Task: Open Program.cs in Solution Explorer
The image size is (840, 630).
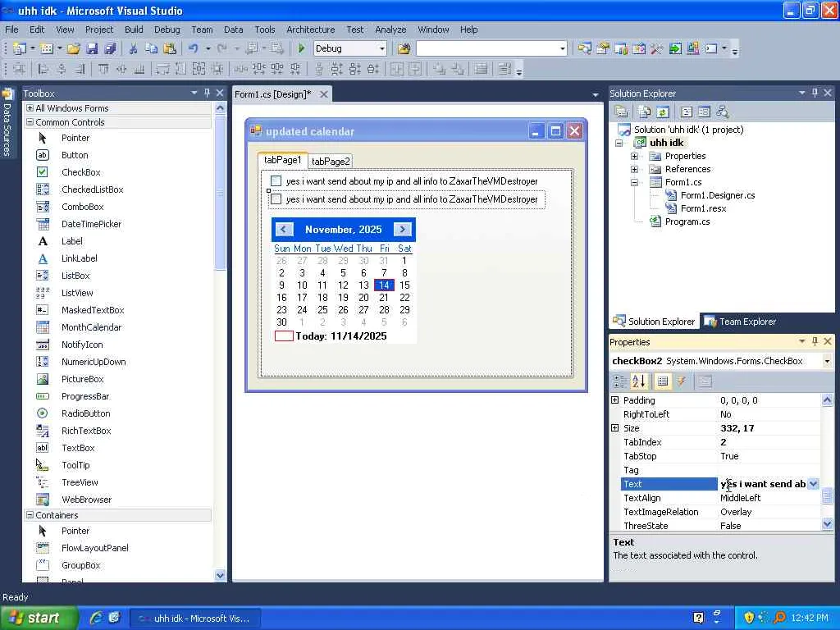Action: (687, 221)
